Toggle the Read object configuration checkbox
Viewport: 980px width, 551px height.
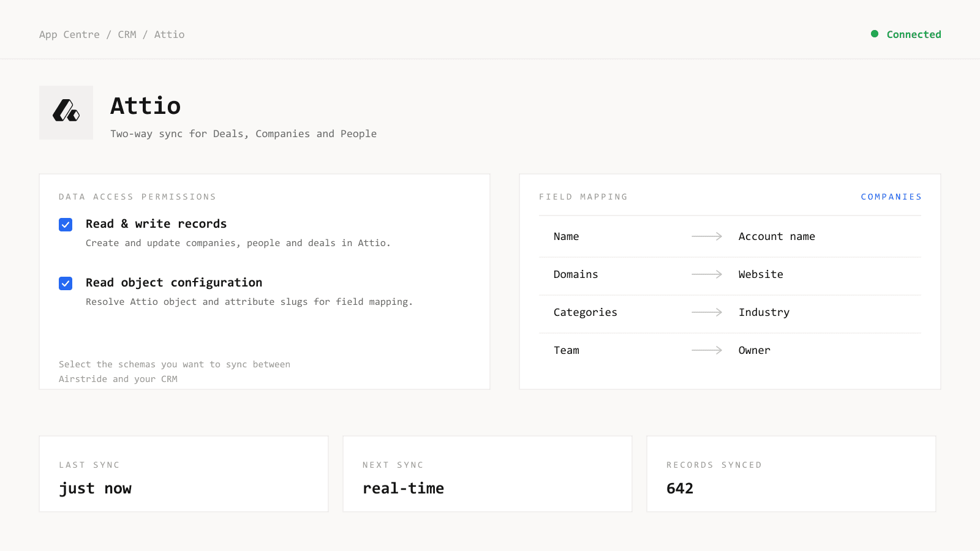coord(66,283)
